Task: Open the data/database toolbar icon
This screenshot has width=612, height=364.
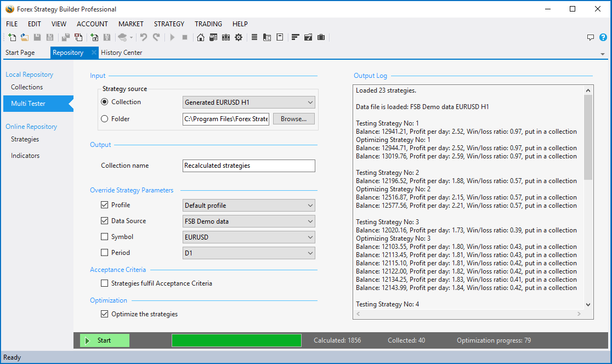Action: click(x=213, y=37)
